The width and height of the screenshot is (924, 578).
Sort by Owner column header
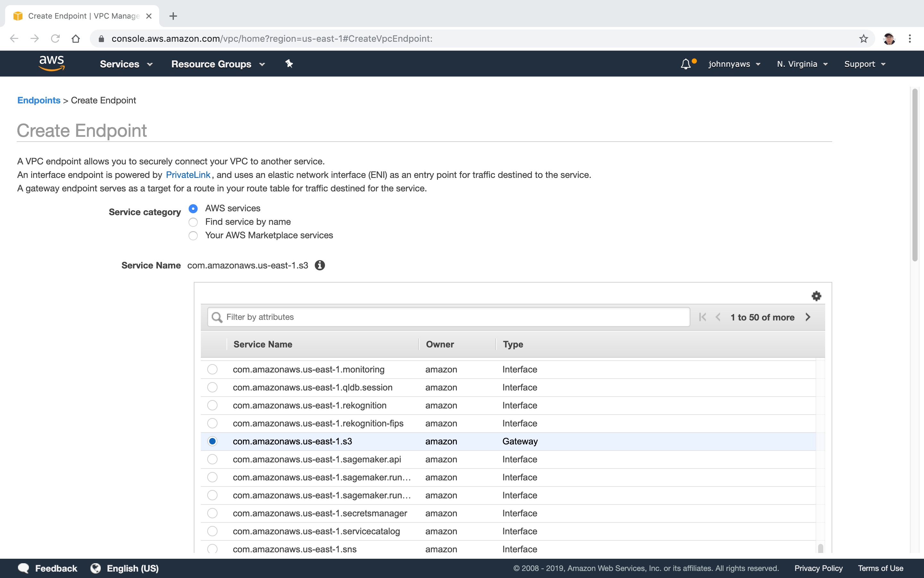coord(440,344)
